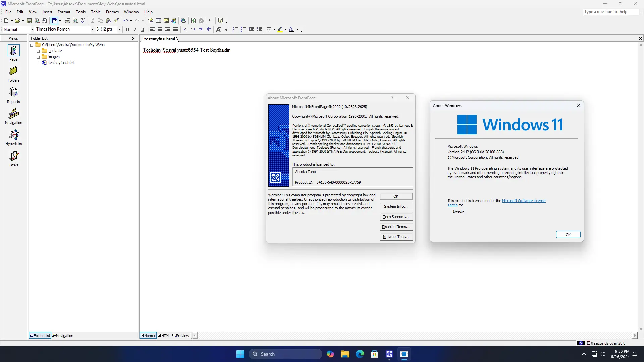Open the Navigation view in Views bar
The image size is (644, 362).
[13, 117]
